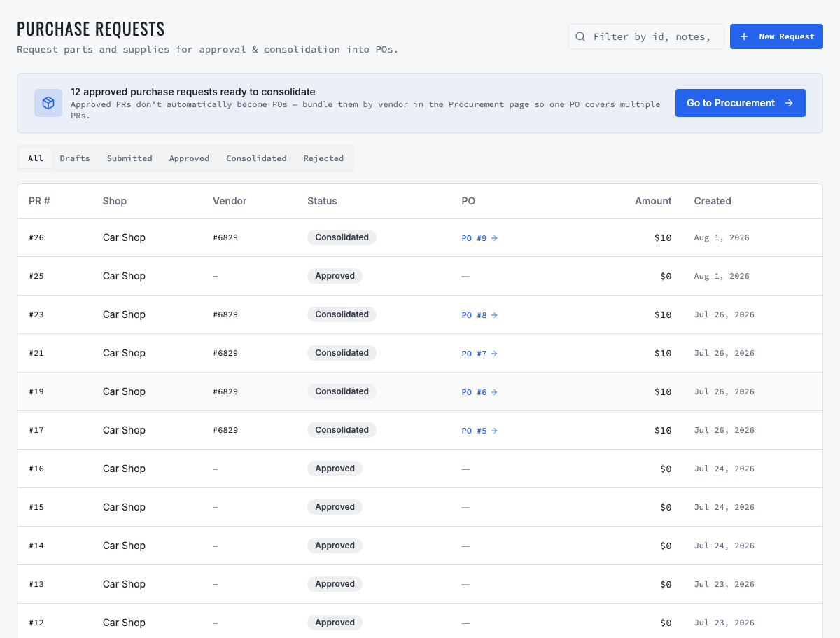This screenshot has height=638, width=840.
Task: Click the Status column header
Action: pyautogui.click(x=322, y=201)
